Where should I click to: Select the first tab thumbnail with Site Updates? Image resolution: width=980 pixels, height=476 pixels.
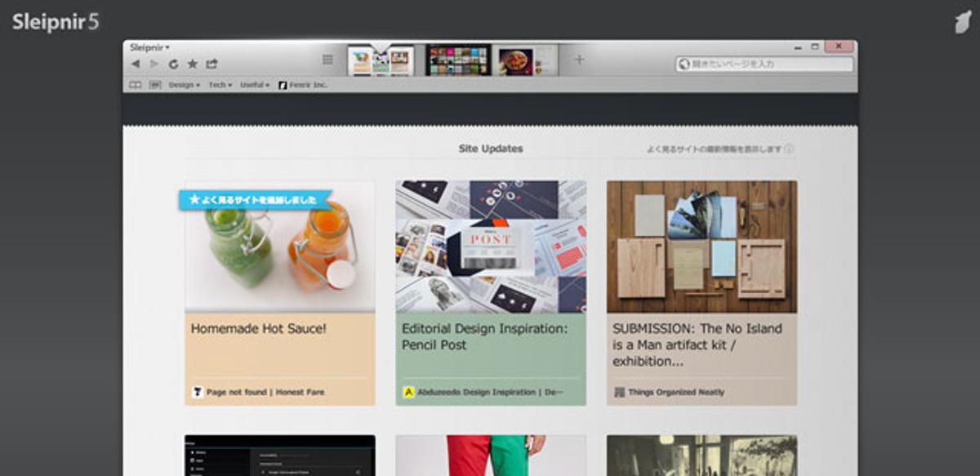[x=381, y=61]
